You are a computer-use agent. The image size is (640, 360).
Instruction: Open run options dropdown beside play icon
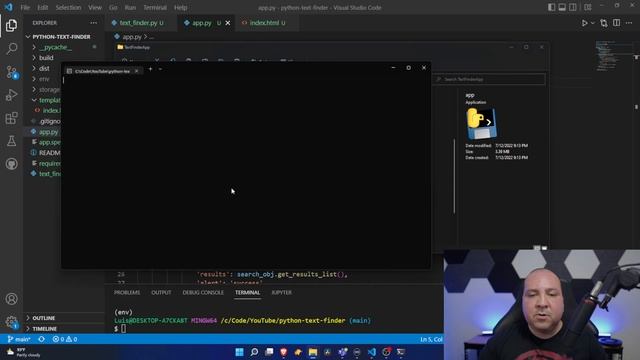tap(593, 23)
